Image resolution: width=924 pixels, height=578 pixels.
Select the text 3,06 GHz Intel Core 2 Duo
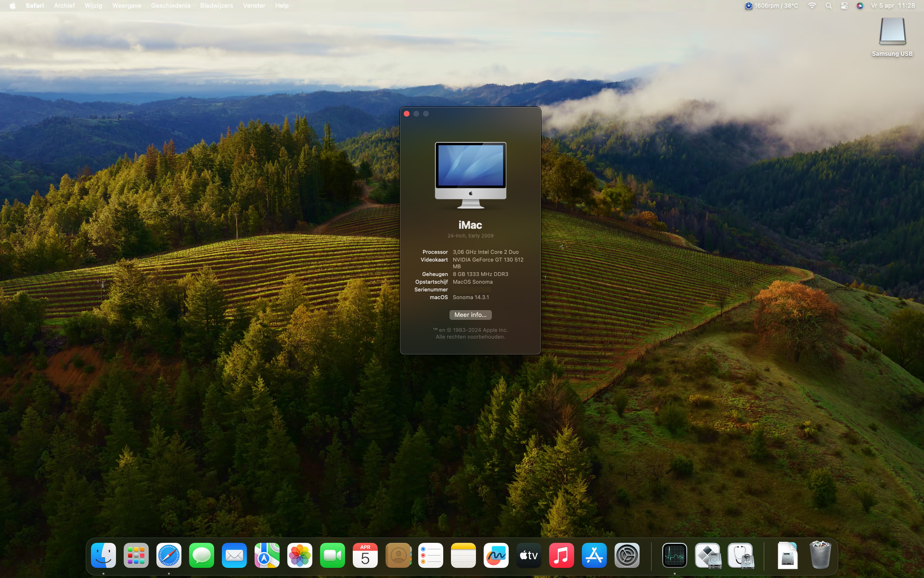486,252
